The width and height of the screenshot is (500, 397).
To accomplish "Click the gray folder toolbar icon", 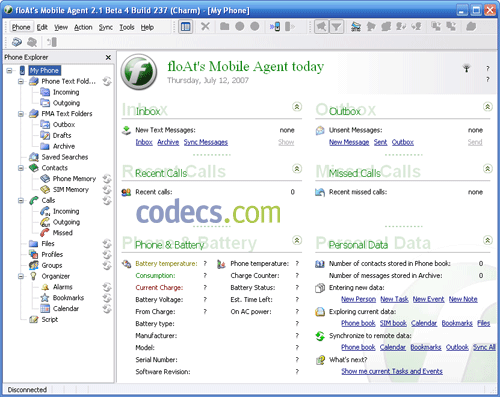I will pyautogui.click(x=224, y=26).
